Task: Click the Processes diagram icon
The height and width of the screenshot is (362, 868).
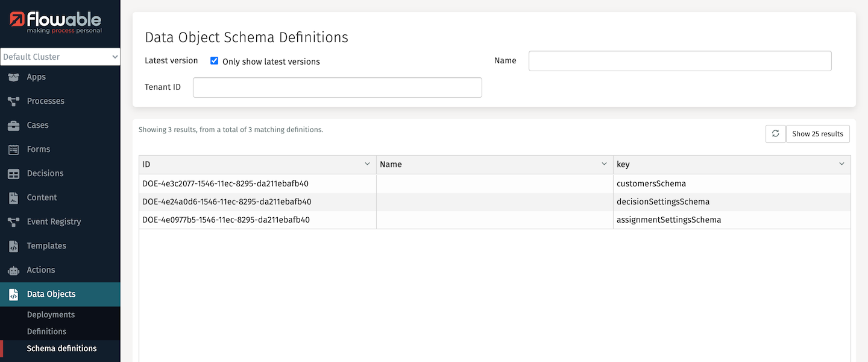Action: click(x=13, y=101)
